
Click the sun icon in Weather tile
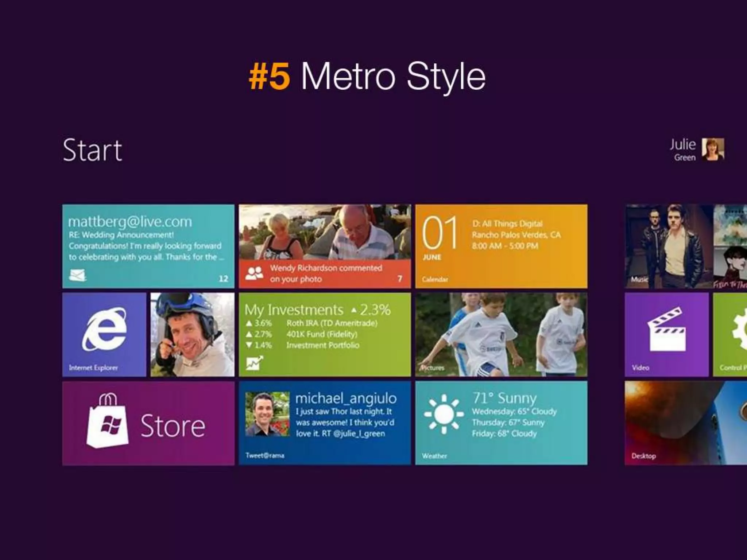444,414
